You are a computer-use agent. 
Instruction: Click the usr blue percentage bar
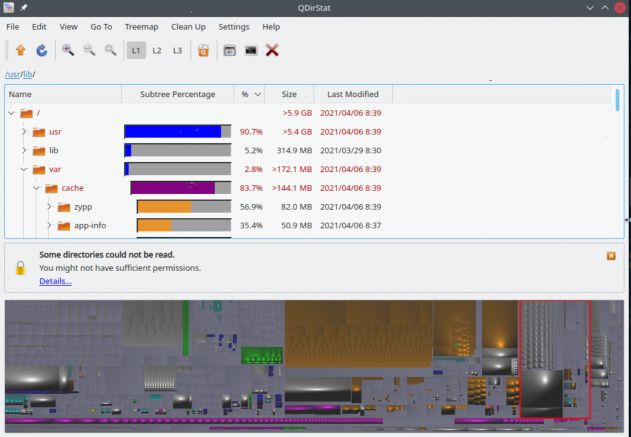click(177, 132)
